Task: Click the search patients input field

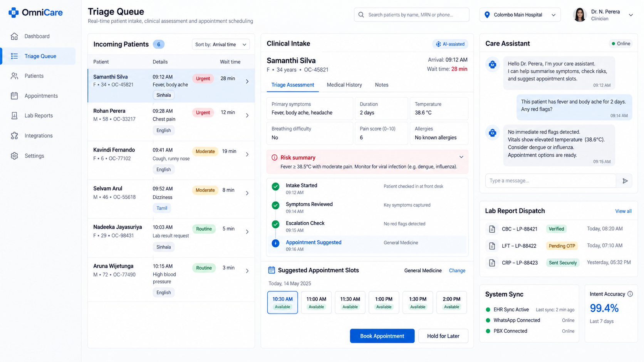Action: pyautogui.click(x=411, y=15)
